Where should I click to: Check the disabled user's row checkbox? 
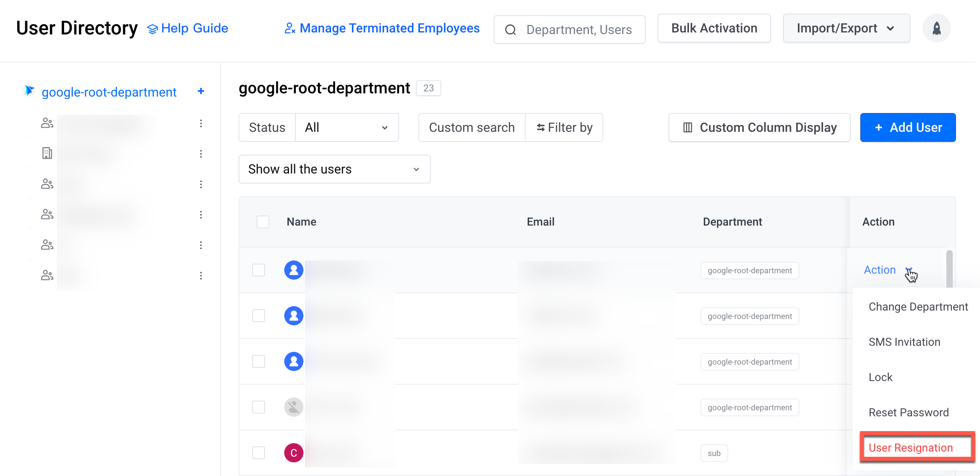pyautogui.click(x=259, y=407)
